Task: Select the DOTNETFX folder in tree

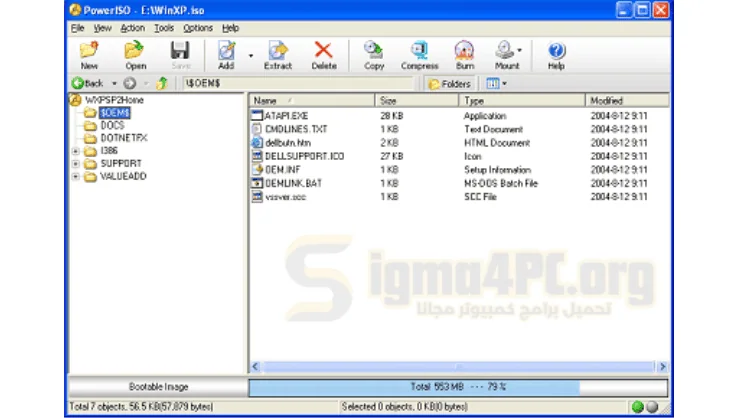Action: point(124,138)
